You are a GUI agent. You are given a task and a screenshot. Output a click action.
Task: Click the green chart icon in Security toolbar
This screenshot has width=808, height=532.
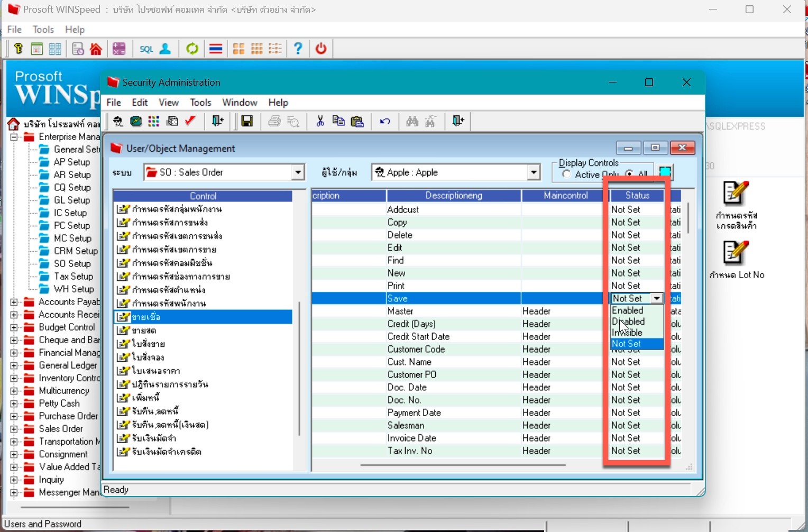(x=136, y=122)
